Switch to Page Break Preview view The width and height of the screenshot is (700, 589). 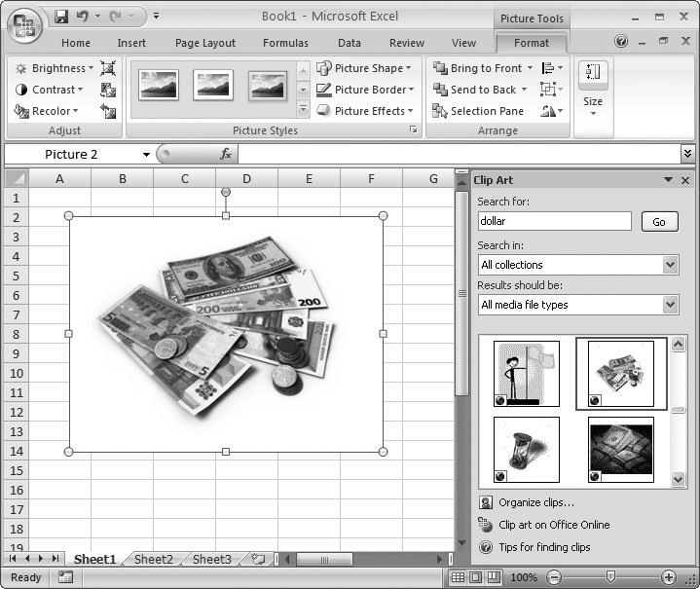[x=492, y=577]
